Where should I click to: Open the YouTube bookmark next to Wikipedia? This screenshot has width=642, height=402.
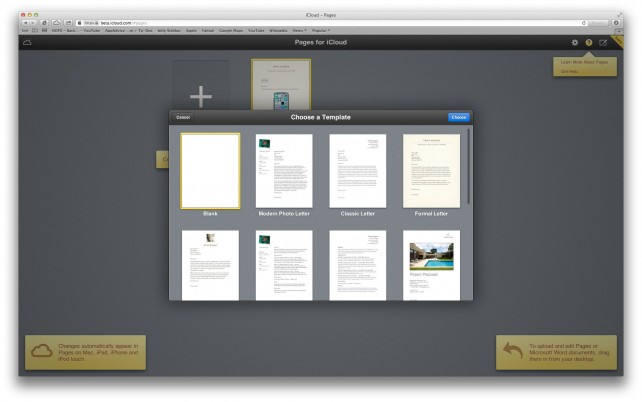(x=256, y=31)
